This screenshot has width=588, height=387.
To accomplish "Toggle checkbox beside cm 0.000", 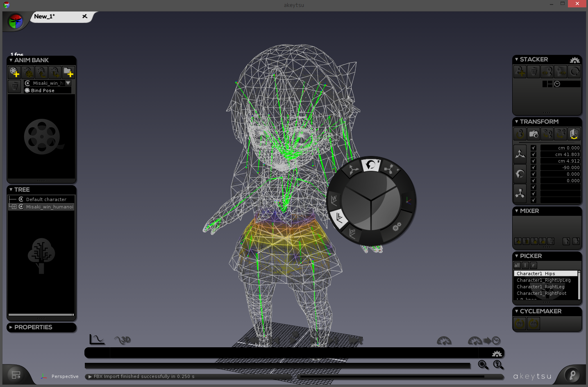I will (x=534, y=148).
